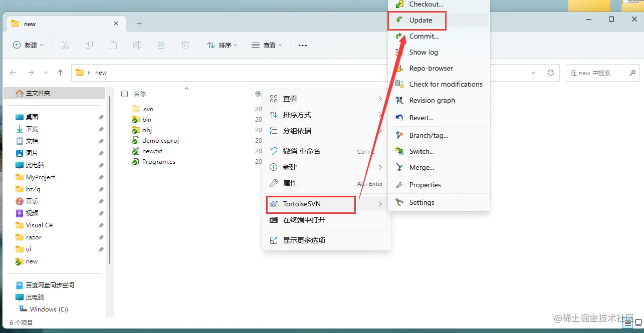Click the Commit arrow icon

pos(399,36)
